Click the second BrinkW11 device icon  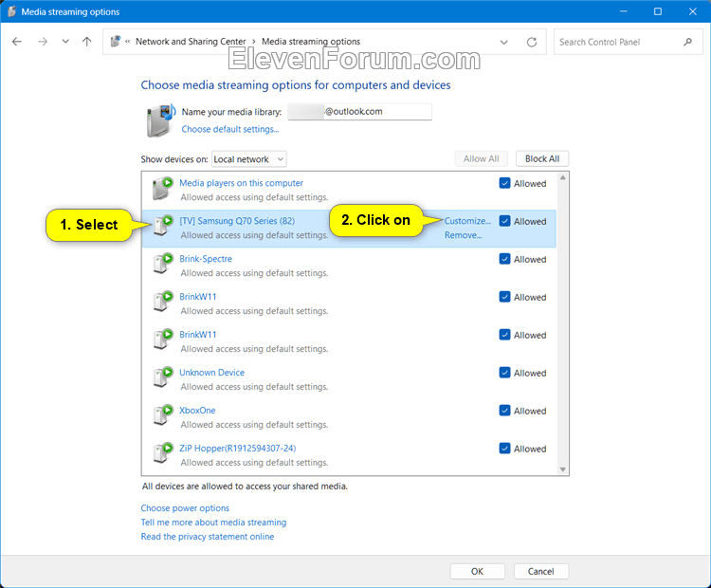coord(163,340)
